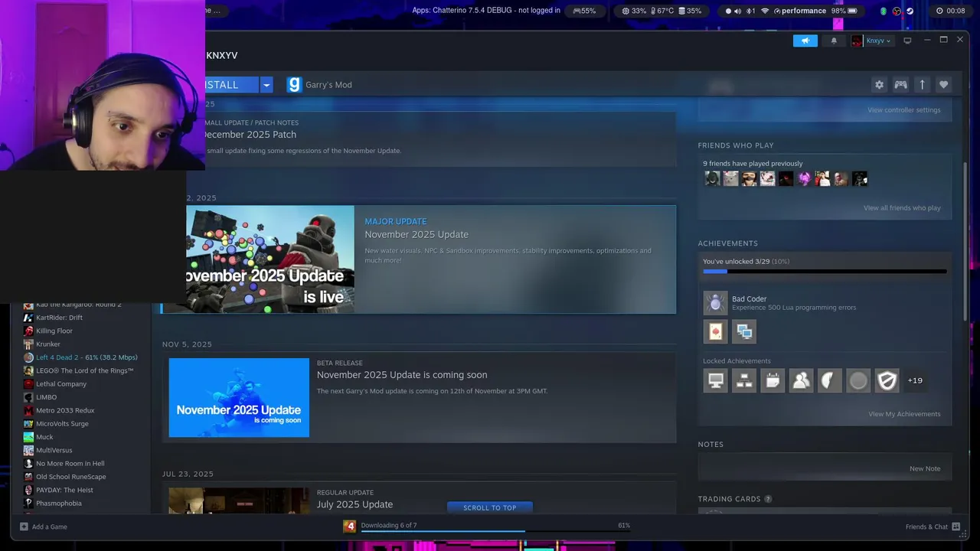Click the locked grey circle achievement icon
The image size is (980, 551).
858,380
